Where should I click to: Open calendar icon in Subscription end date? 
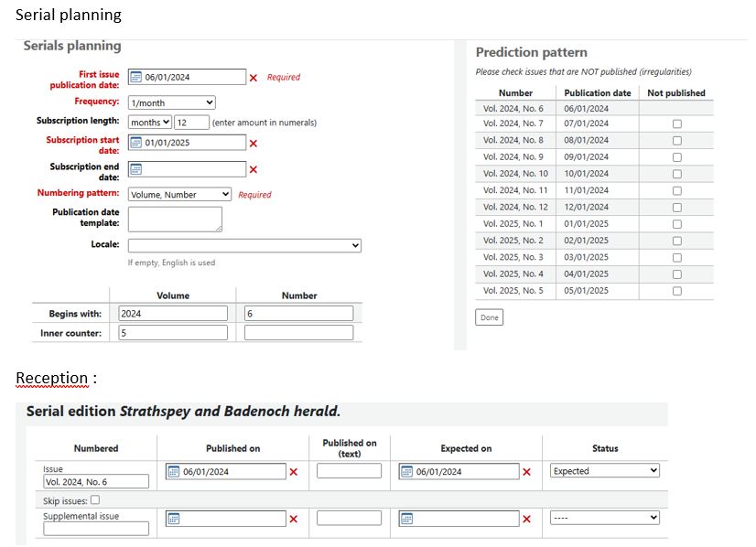click(x=135, y=169)
